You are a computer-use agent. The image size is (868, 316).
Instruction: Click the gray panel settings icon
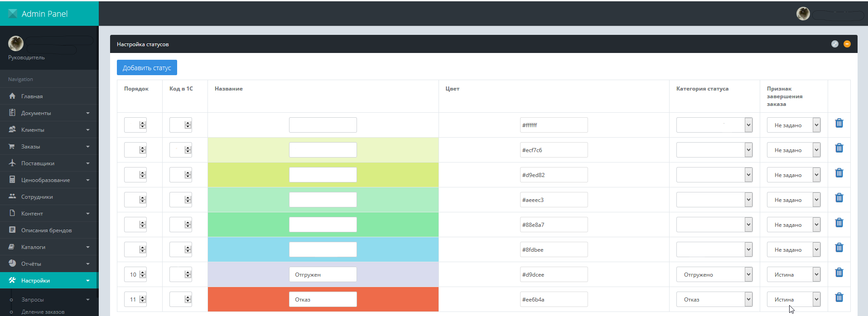point(835,44)
